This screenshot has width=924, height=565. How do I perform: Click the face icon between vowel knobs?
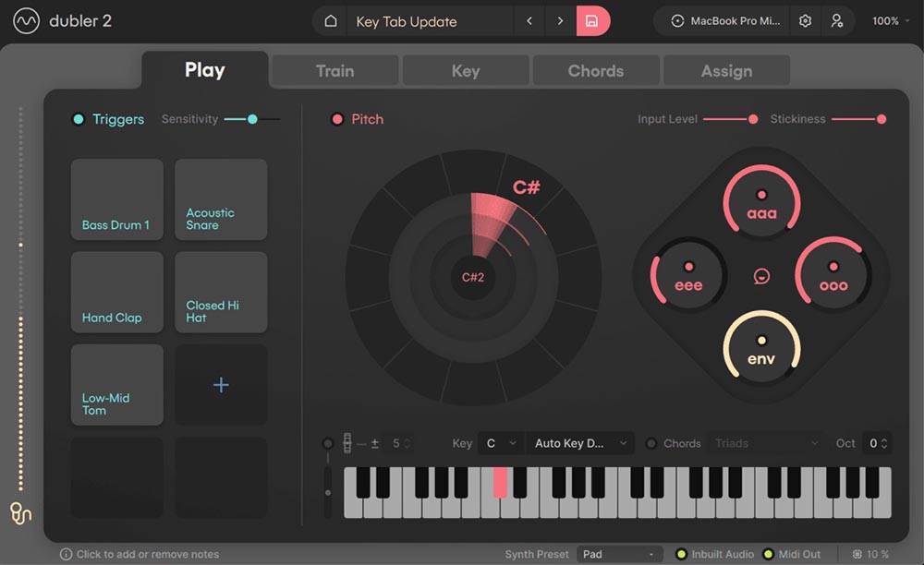click(762, 275)
